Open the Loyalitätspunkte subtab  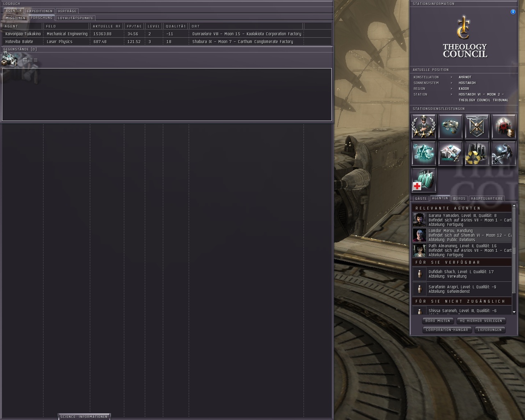coord(75,18)
